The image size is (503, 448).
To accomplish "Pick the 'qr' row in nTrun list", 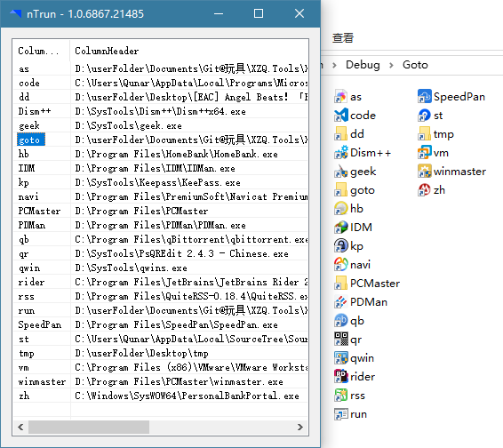I will 160,253.
